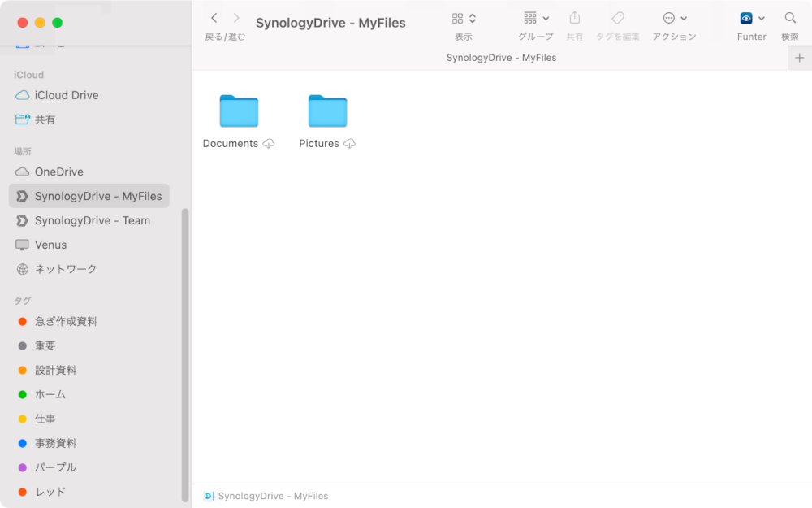Click the cloud download icon beside Documents
Screen dimensions: 812x508
(x=268, y=144)
